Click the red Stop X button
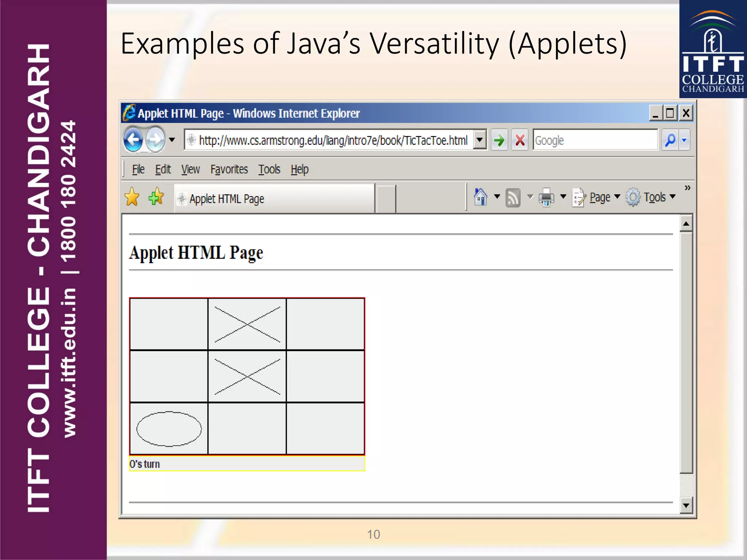Screen dimensions: 747x560 (520, 140)
